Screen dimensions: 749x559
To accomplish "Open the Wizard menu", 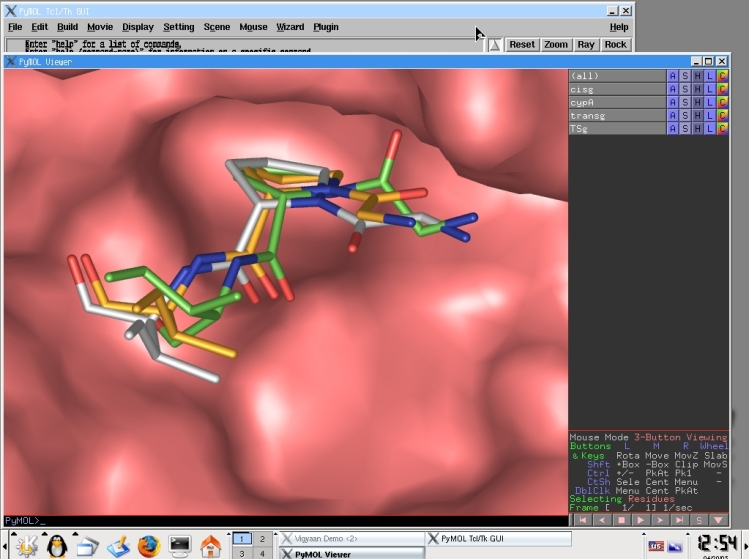I will [290, 27].
